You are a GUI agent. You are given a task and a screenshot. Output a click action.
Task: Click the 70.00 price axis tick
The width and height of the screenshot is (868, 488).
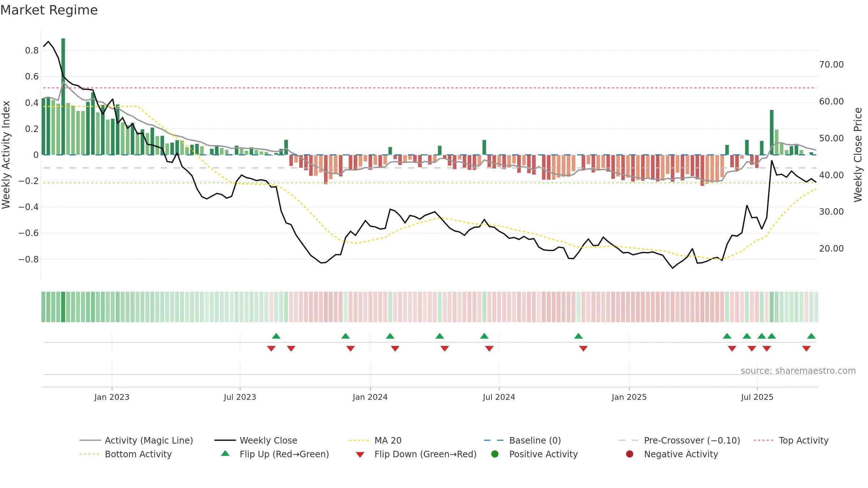[x=831, y=65]
